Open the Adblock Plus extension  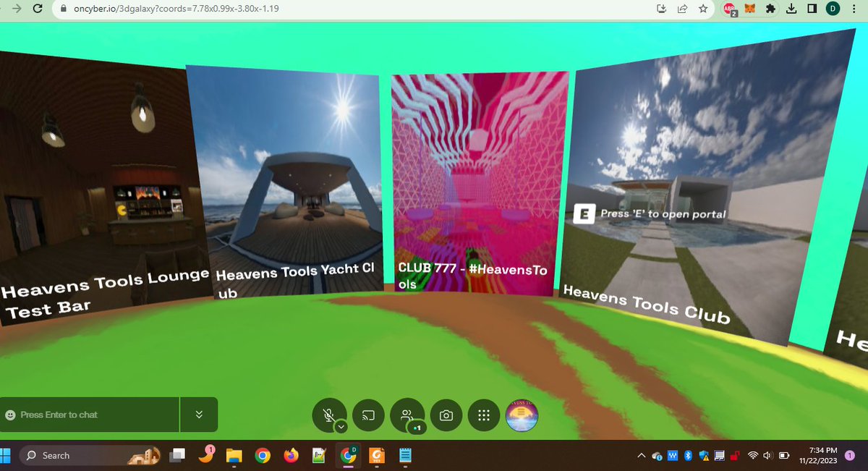coord(729,9)
